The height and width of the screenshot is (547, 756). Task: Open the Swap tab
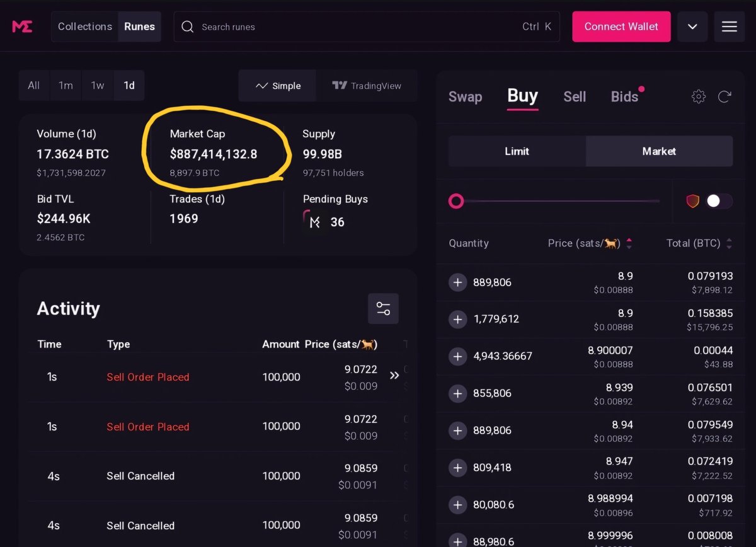[465, 96]
